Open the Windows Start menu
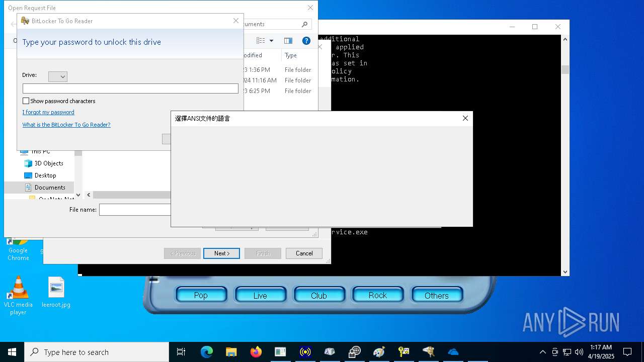644x362 pixels. [x=12, y=352]
